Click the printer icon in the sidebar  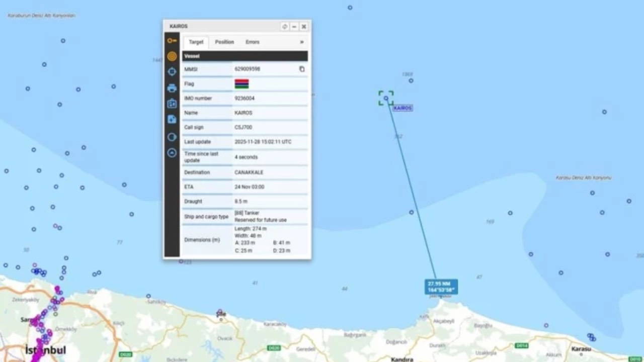click(172, 88)
